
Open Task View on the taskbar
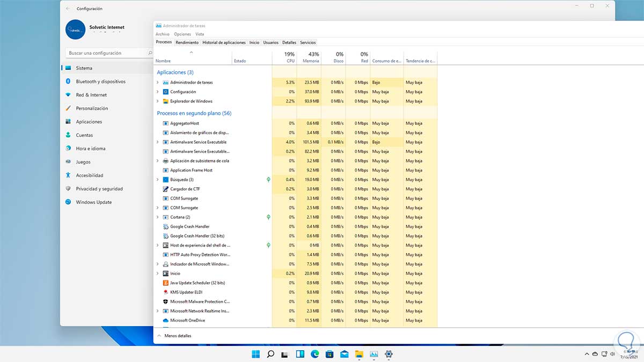click(x=285, y=354)
